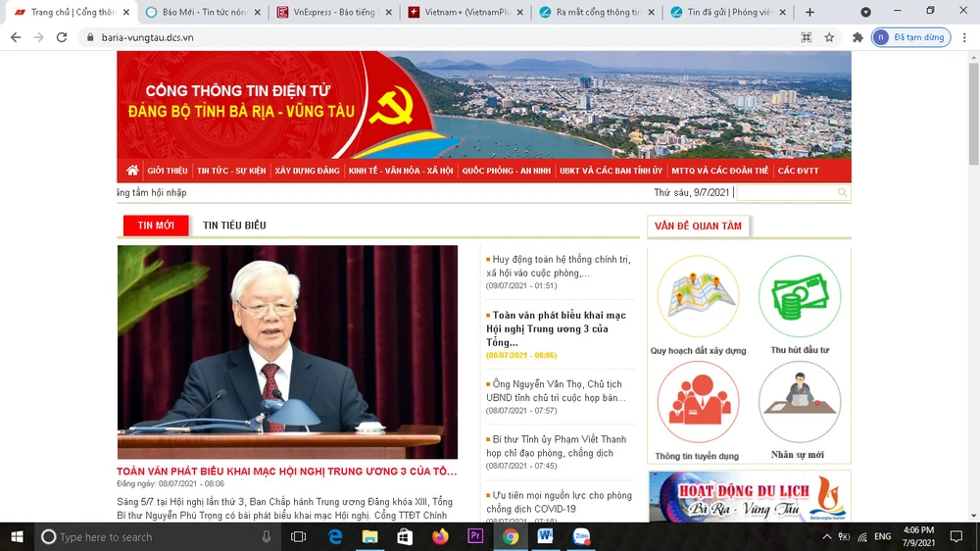The height and width of the screenshot is (551, 980).
Task: Open the Chrome extensions puzzle icon
Action: 857,37
